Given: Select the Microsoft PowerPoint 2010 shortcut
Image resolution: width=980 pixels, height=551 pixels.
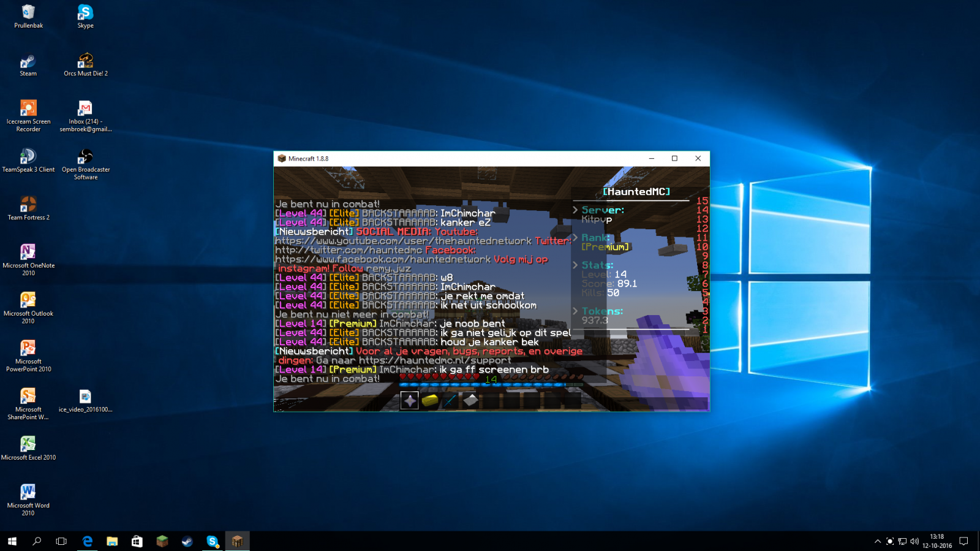Looking at the screenshot, I should click(x=28, y=356).
